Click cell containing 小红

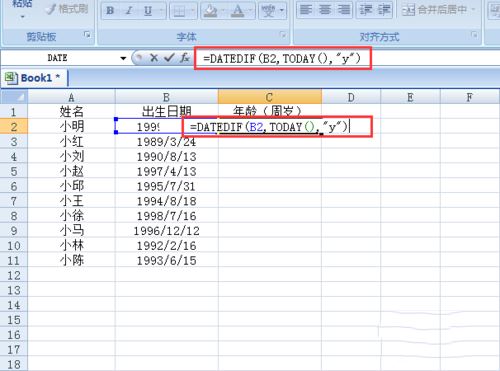coord(71,142)
